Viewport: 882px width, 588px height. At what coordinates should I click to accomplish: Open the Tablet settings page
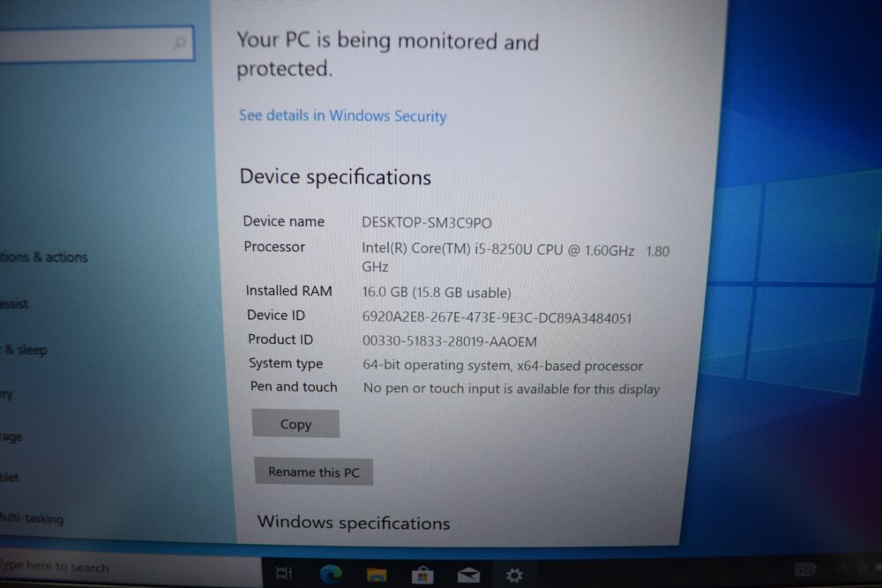point(9,477)
